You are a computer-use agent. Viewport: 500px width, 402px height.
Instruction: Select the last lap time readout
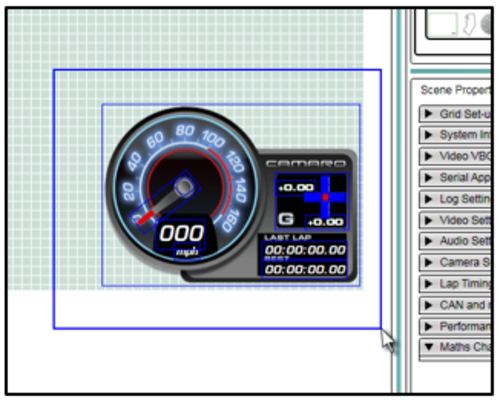(305, 250)
